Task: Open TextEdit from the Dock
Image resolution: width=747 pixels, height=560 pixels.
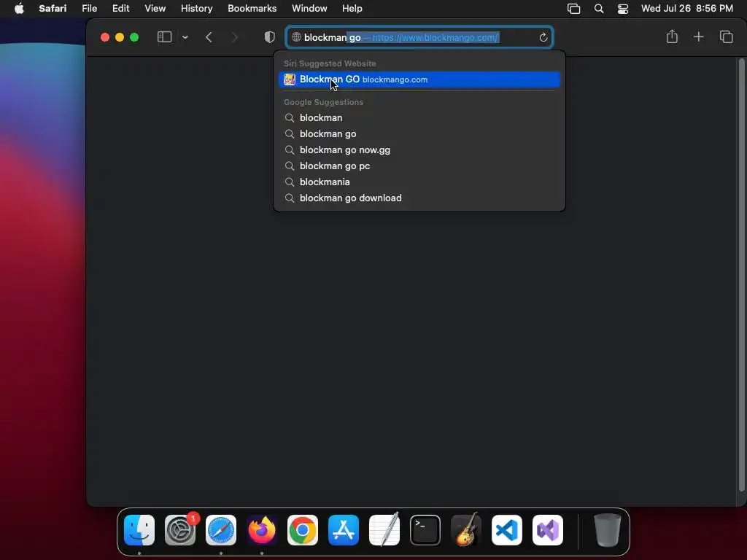Action: pos(384,530)
